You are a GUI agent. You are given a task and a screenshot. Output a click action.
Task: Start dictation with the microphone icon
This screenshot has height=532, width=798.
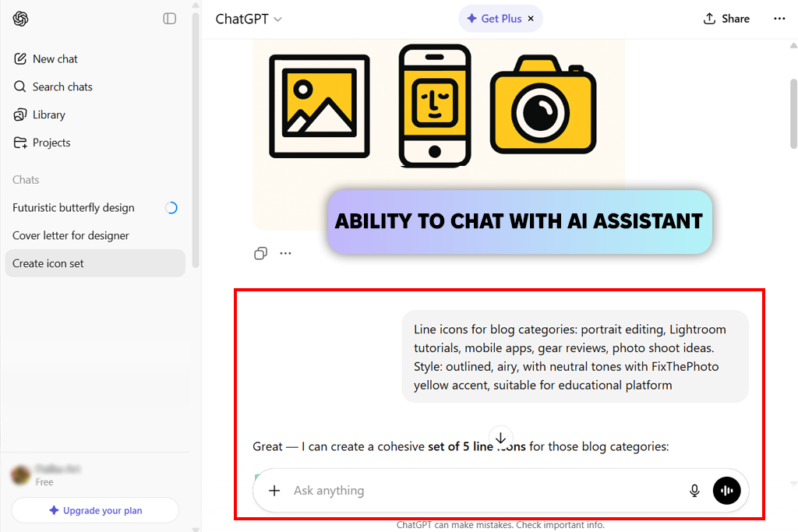coord(694,491)
